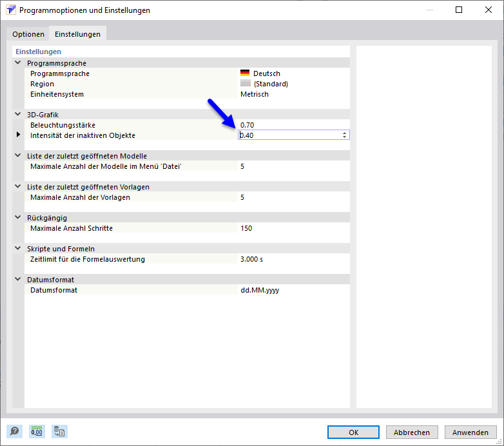Open help via the question mark icon

pos(14,431)
